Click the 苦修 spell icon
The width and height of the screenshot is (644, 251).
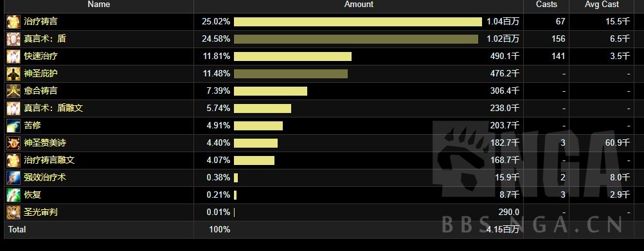coord(13,126)
